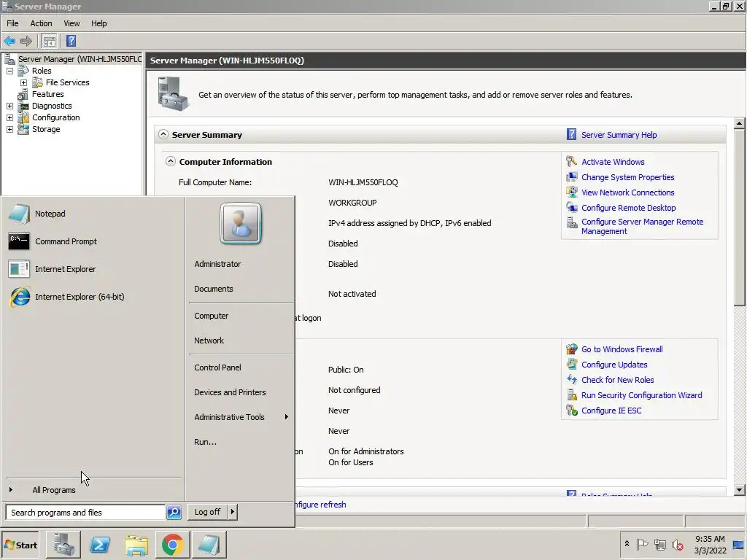Click the Administrator user picture
The width and height of the screenshot is (747, 560).
pyautogui.click(x=241, y=223)
